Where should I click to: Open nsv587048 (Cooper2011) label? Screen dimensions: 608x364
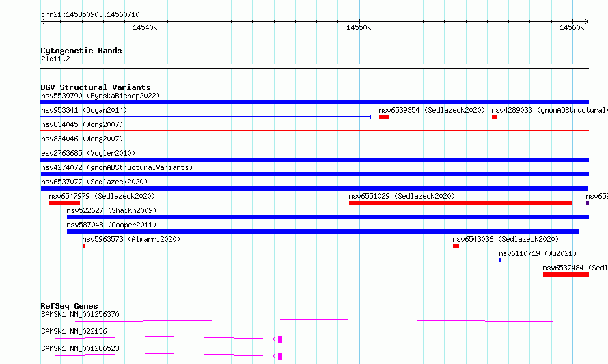pos(111,225)
